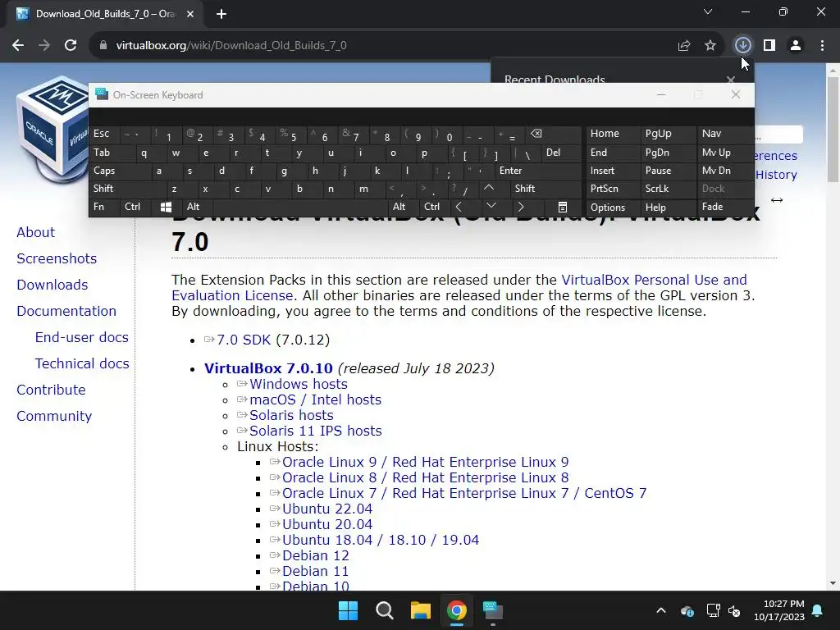Reload the page

coord(71,46)
